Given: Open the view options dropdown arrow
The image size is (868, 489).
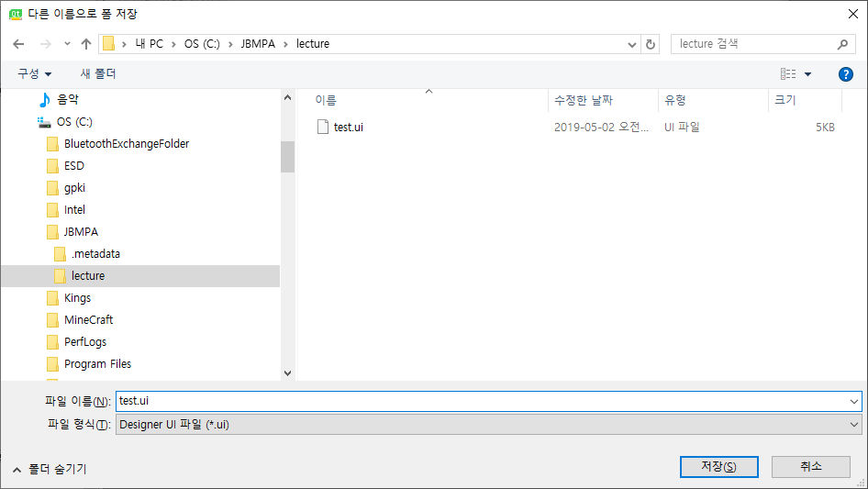Looking at the screenshot, I should pyautogui.click(x=807, y=74).
